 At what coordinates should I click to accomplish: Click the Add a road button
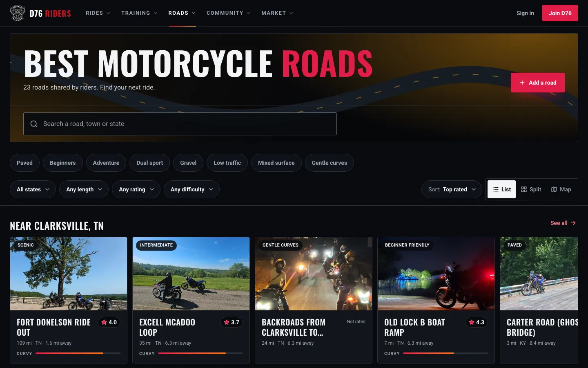click(538, 83)
